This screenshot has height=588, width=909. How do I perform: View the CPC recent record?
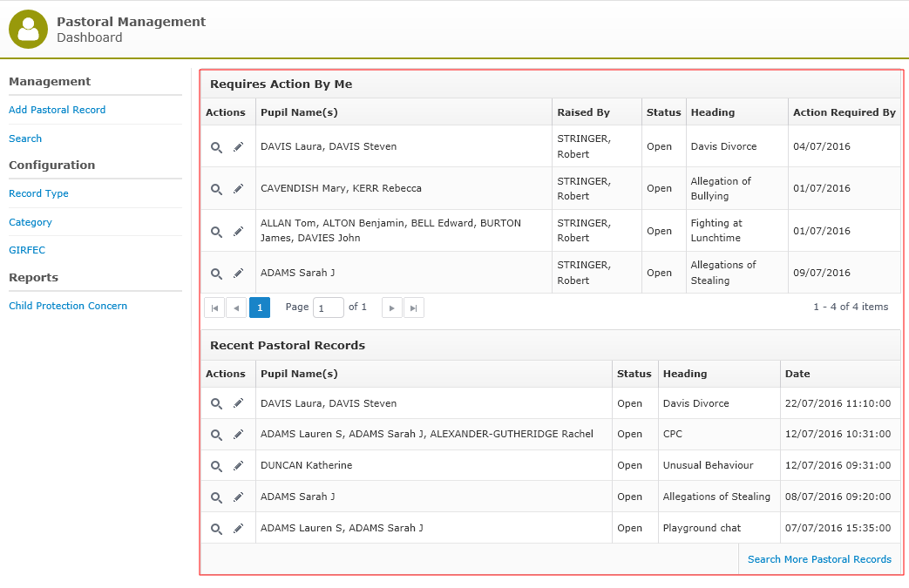(x=216, y=435)
